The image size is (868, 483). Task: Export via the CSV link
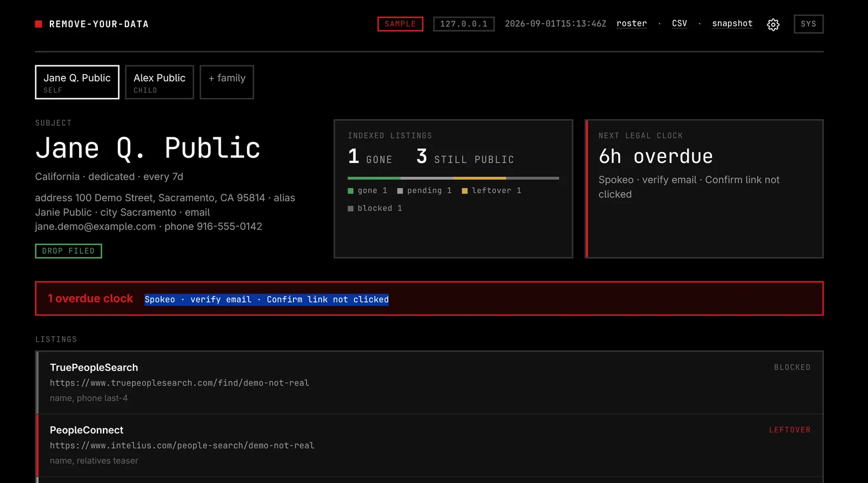(x=679, y=23)
